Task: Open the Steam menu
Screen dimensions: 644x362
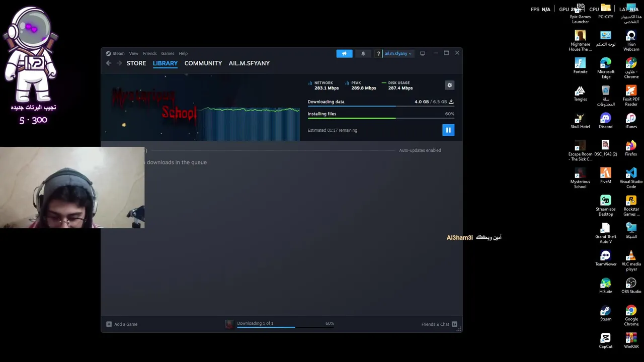Action: pos(115,53)
